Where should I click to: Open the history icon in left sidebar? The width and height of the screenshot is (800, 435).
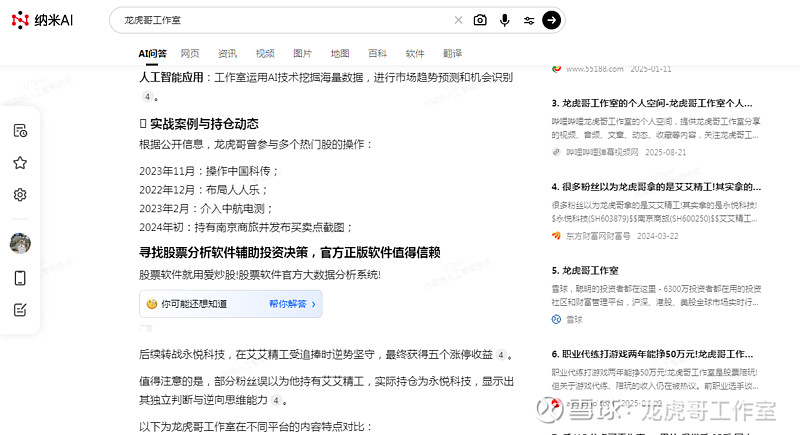(x=20, y=131)
